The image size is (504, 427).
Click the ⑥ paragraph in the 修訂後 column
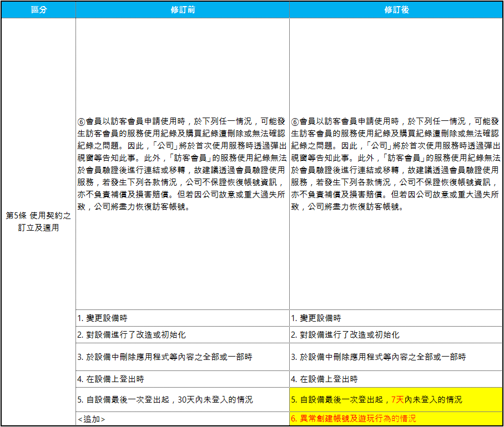coord(396,164)
